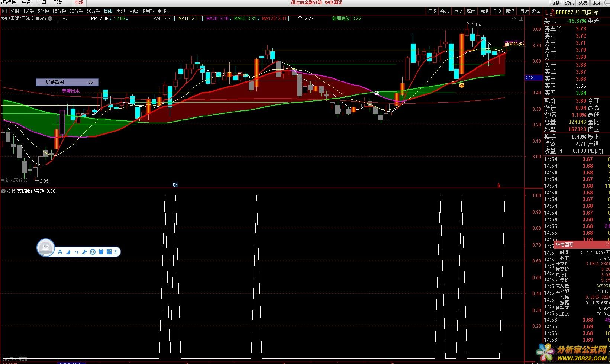Select the 市场 tab
This screenshot has height=364, width=610.
(79, 3)
